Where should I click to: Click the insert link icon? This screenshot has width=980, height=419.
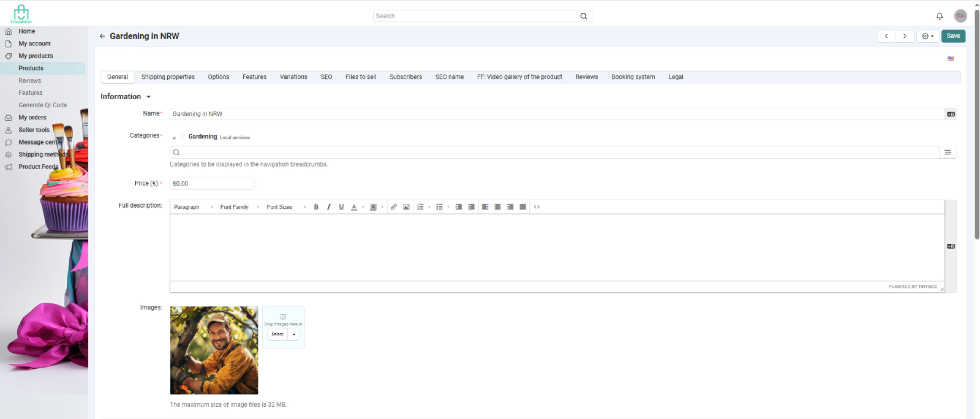point(393,207)
